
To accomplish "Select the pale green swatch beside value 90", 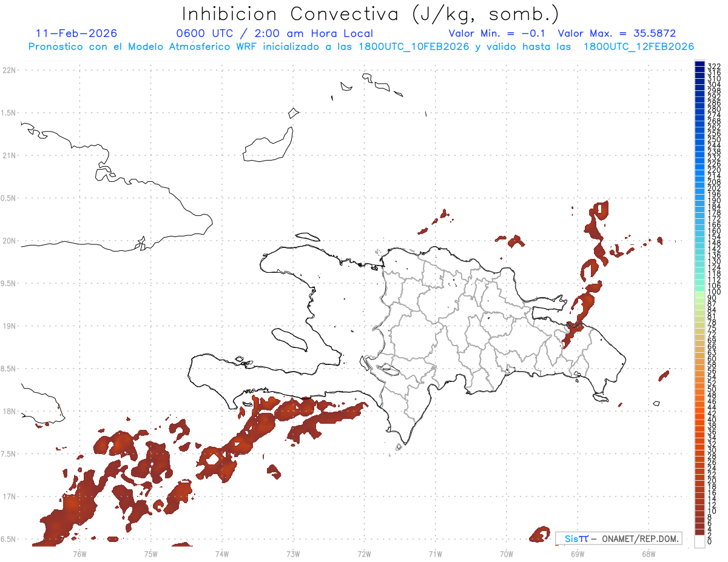I will [x=699, y=295].
